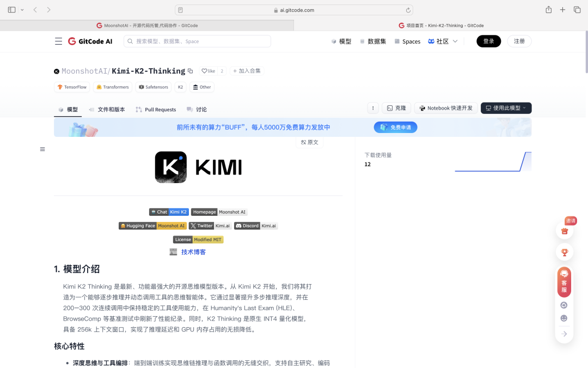Open the MoonshotAI organization link
Image resolution: width=588 pixels, height=368 pixels.
(x=84, y=71)
